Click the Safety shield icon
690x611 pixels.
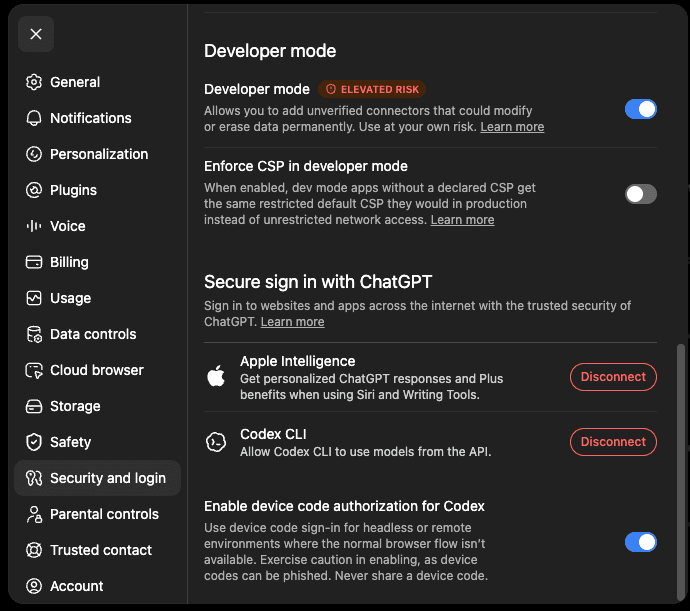click(x=34, y=442)
